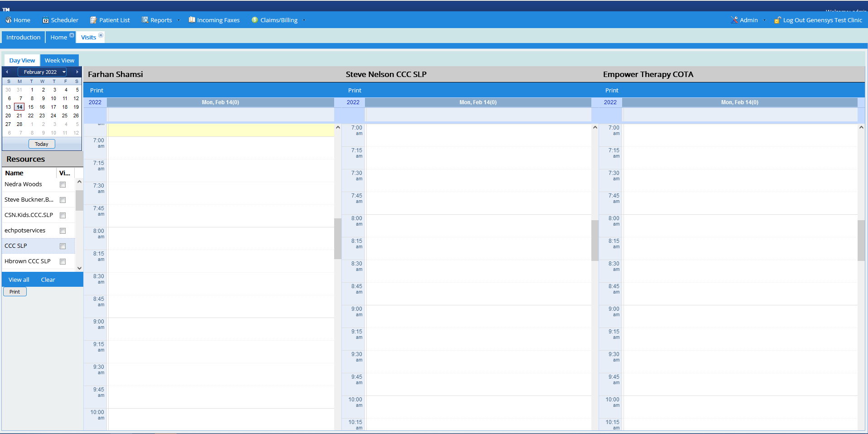Click the next month arrow on the calendar

tap(77, 72)
